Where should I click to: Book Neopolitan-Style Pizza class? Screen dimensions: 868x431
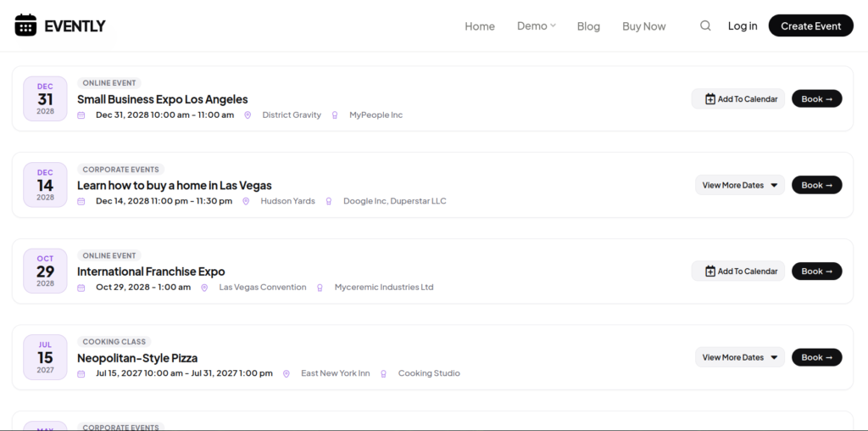(x=816, y=357)
